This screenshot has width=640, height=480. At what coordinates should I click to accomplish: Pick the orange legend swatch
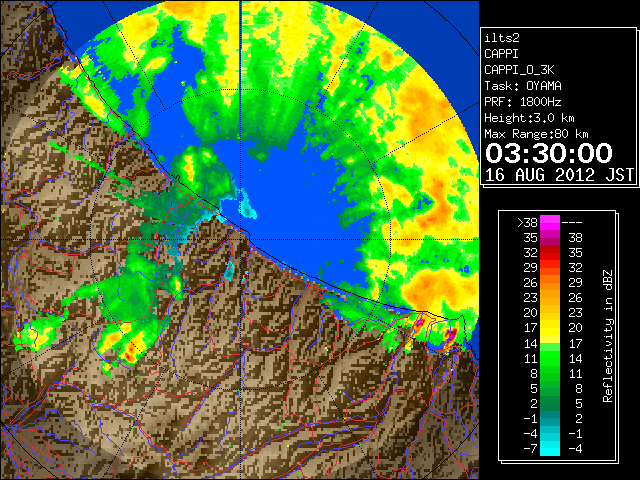[550, 282]
